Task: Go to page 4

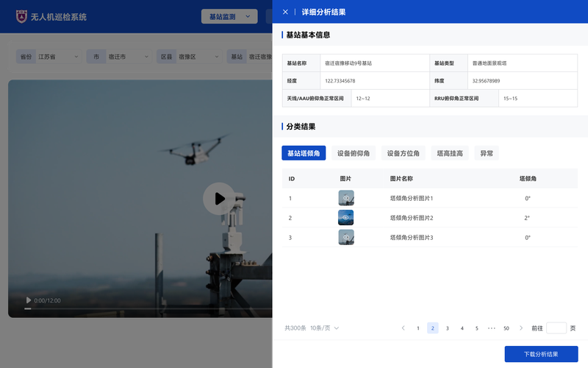Action: click(x=462, y=328)
